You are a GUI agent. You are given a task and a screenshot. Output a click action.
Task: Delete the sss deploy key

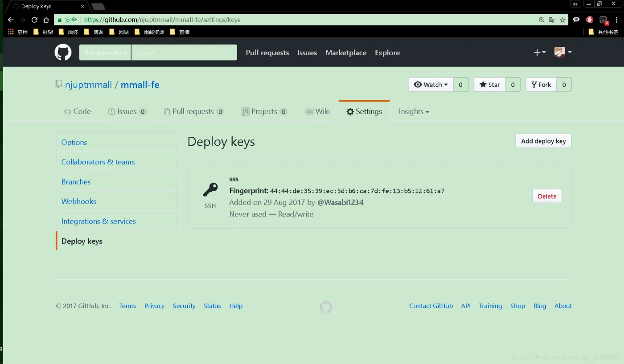(x=547, y=196)
